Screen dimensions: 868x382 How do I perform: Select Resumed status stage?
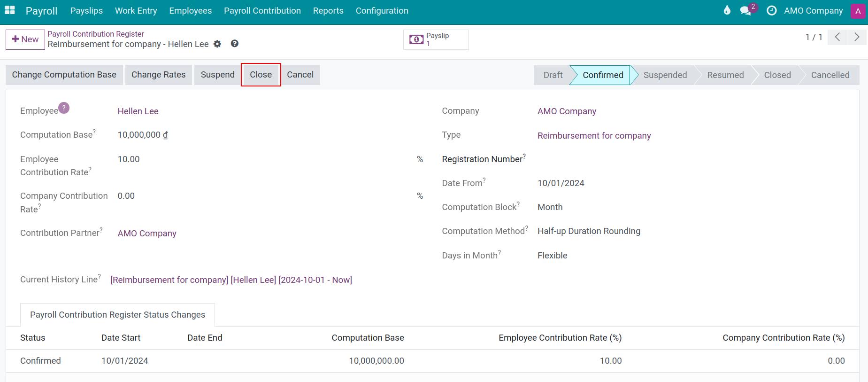[x=725, y=75]
